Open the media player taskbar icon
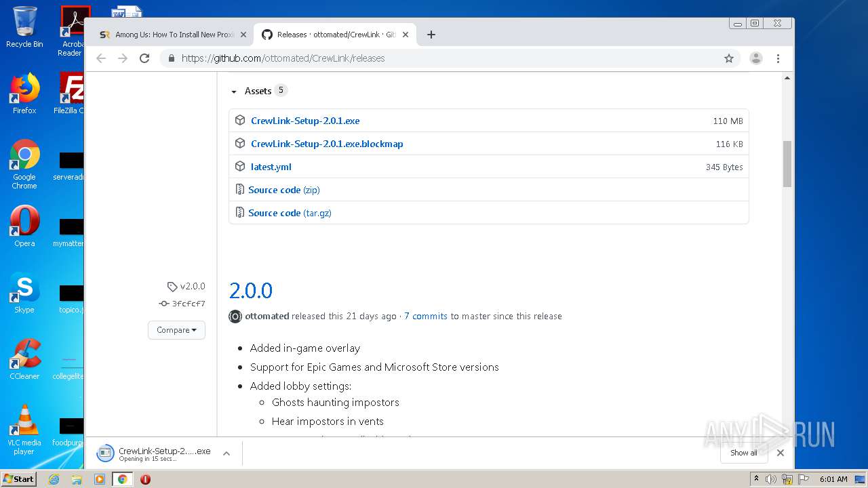The image size is (868, 488). (x=100, y=479)
